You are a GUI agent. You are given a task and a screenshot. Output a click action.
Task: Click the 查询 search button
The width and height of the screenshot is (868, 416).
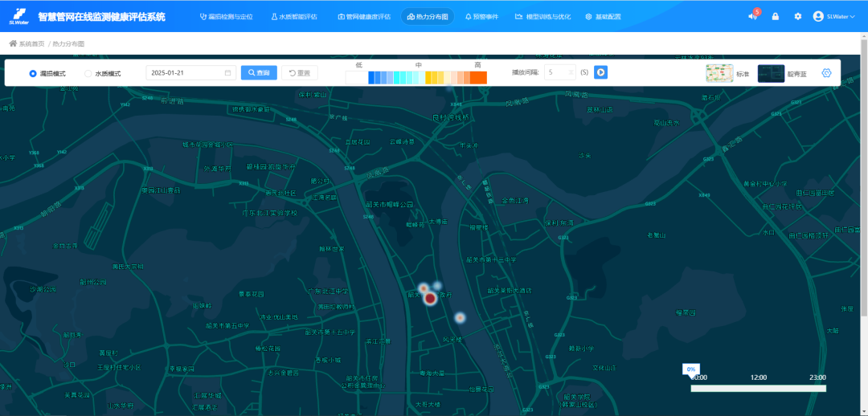(259, 73)
